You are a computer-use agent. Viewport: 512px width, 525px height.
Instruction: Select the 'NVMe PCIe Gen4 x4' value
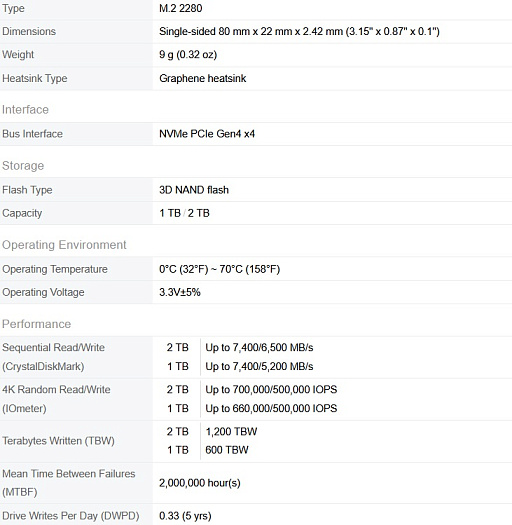[x=207, y=134]
